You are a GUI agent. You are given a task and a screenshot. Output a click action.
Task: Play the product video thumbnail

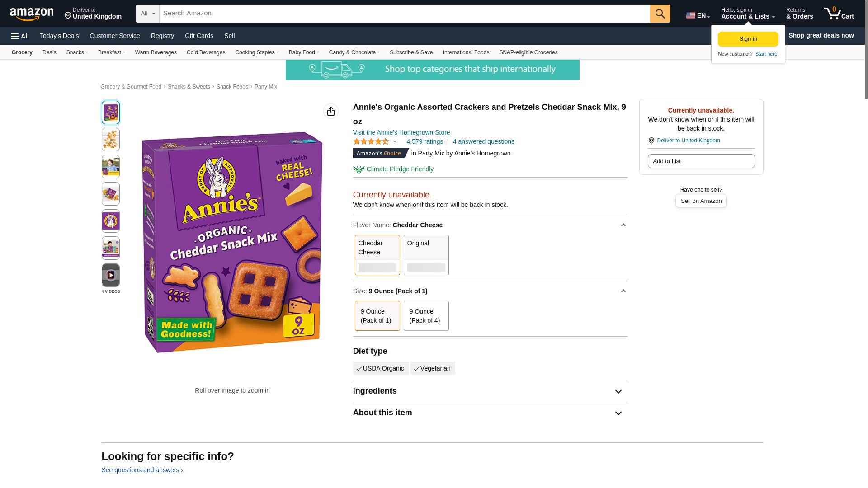pos(111,275)
